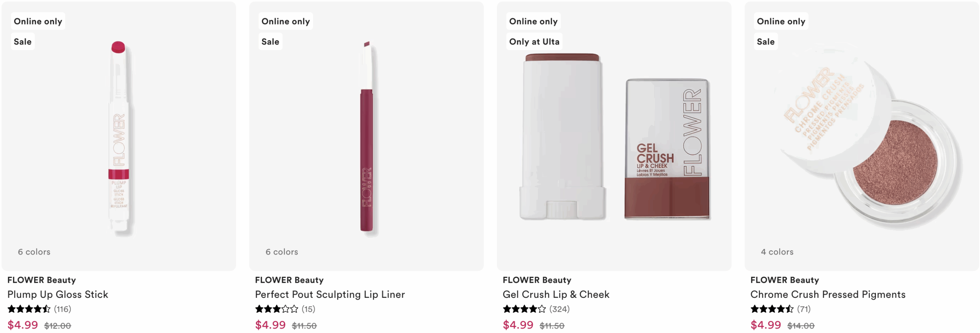Click the Plump Up Gloss Stick title

(x=58, y=294)
